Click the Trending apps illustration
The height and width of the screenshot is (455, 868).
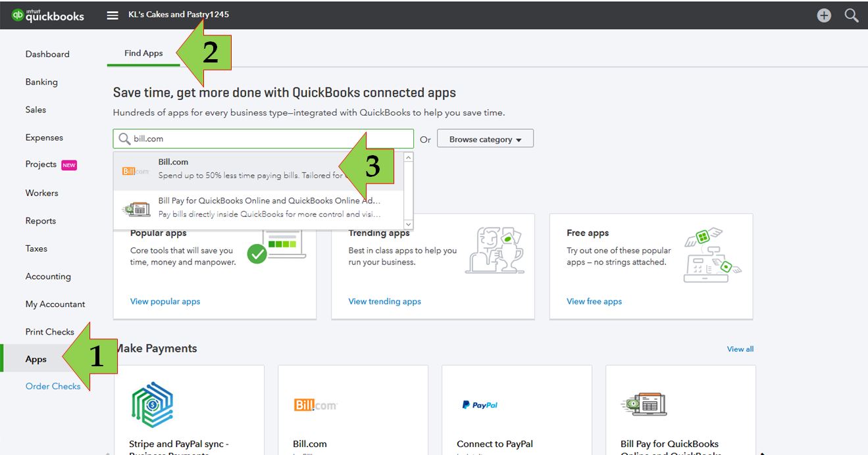tap(494, 250)
